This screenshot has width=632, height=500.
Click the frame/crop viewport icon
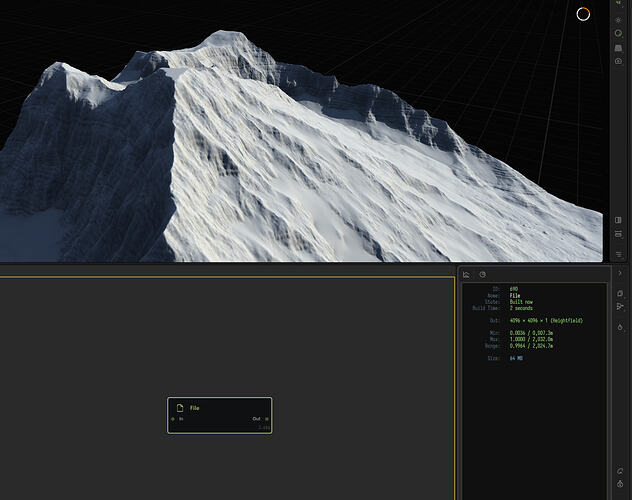[x=618, y=234]
